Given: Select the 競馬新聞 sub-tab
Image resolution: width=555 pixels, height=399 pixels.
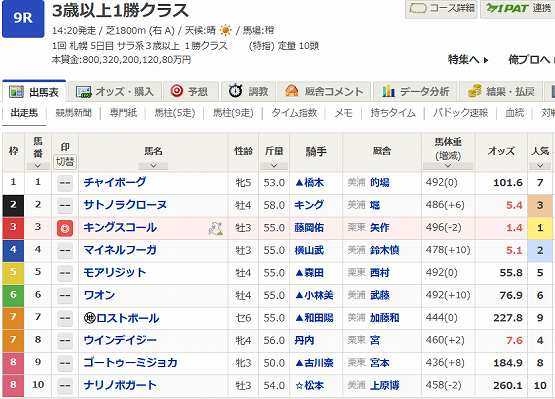Looking at the screenshot, I should [74, 113].
